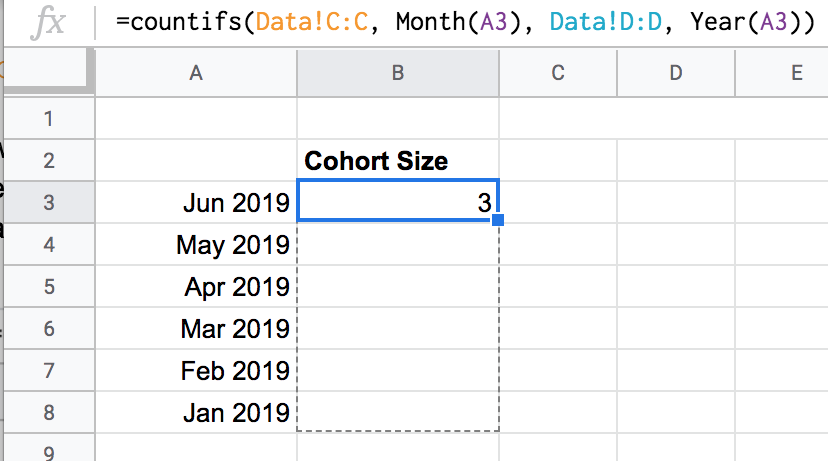Select column D header
The image size is (828, 461).
click(676, 72)
